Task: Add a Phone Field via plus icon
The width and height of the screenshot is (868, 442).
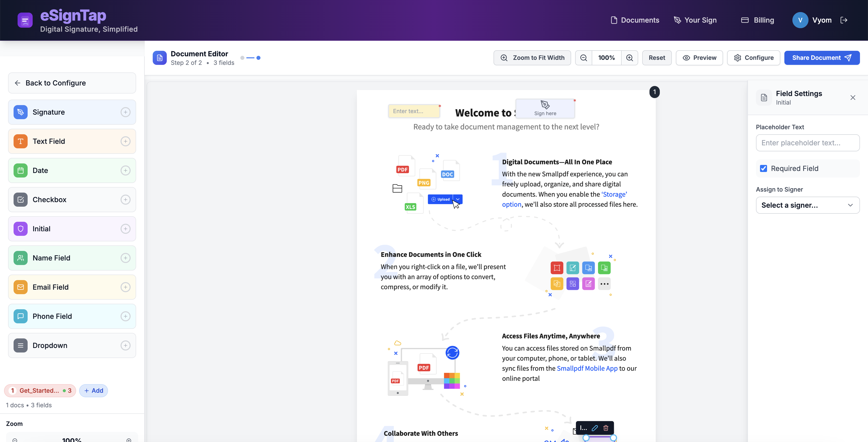Action: coord(125,317)
